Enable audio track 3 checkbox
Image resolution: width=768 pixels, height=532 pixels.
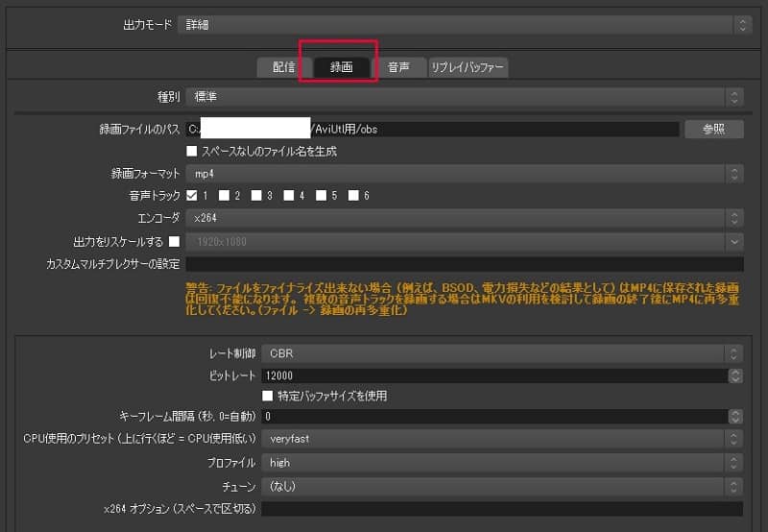(256, 196)
